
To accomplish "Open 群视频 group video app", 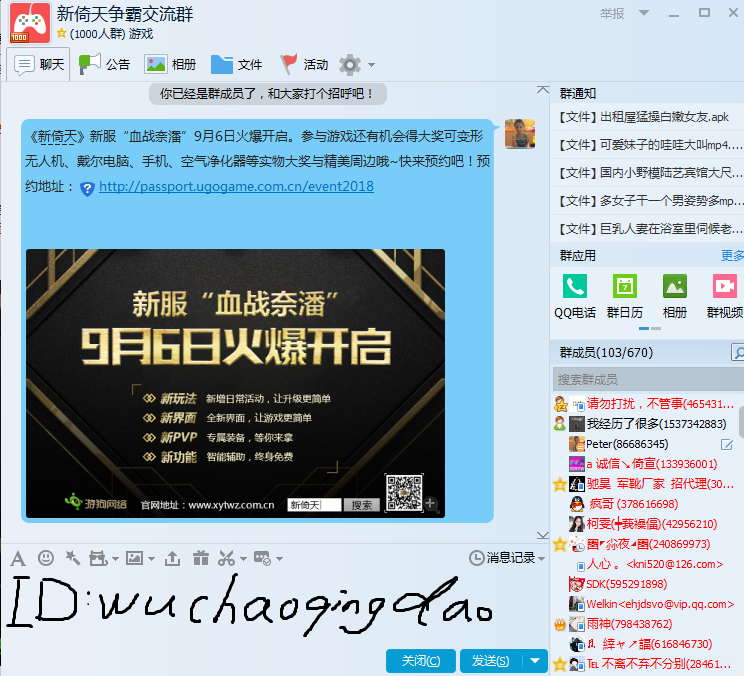I will (x=725, y=297).
